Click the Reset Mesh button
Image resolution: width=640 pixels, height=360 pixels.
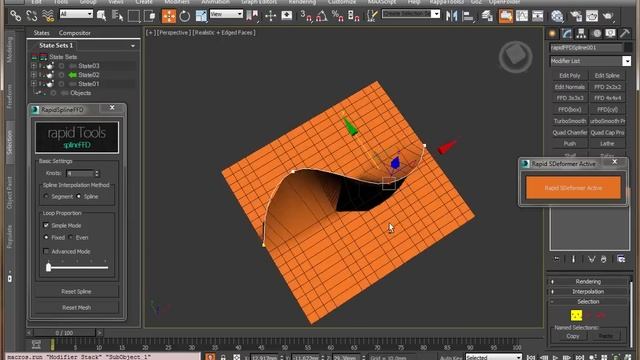coord(76,307)
